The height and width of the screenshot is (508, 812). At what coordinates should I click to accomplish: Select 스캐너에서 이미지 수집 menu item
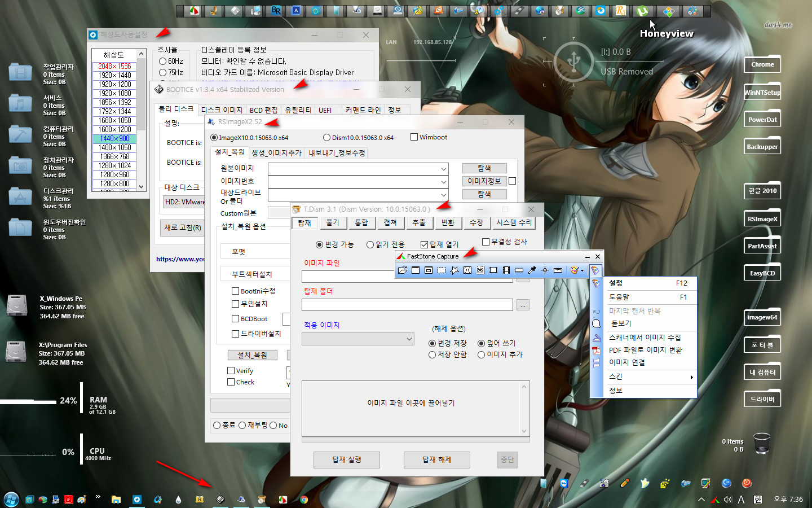tap(648, 338)
